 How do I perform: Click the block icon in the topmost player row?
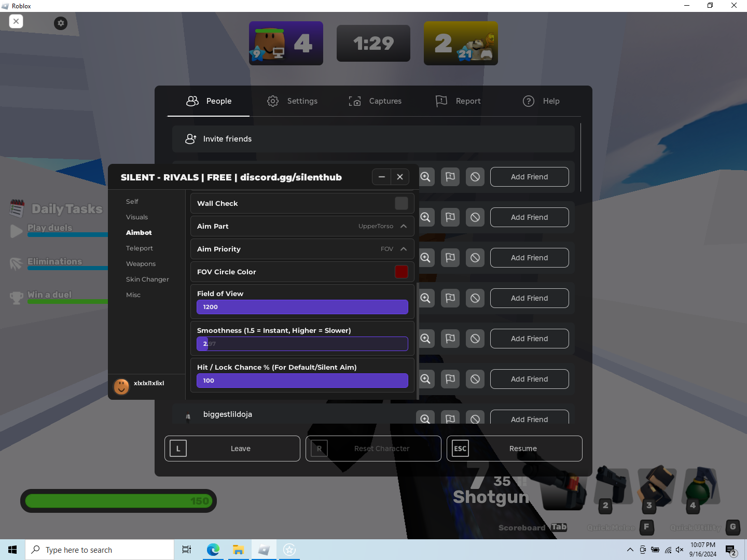(475, 177)
